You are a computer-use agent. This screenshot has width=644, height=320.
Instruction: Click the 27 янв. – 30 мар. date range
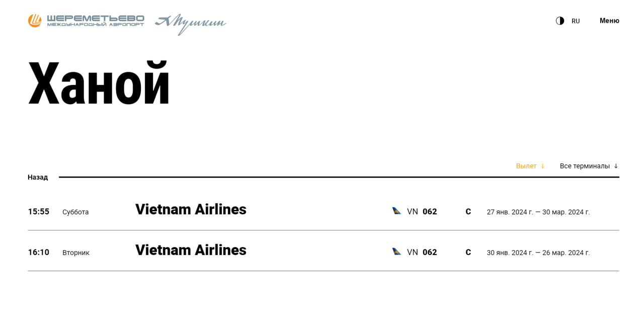(538, 212)
